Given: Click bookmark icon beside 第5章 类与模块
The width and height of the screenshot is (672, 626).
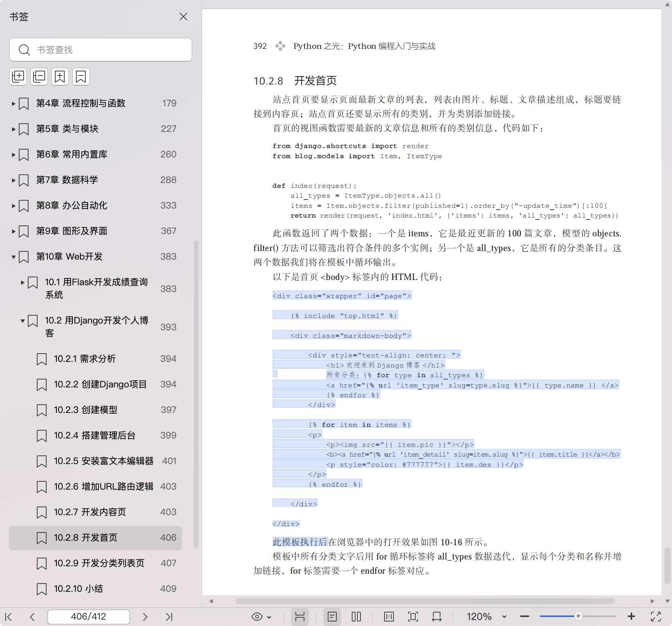Looking at the screenshot, I should click(24, 129).
